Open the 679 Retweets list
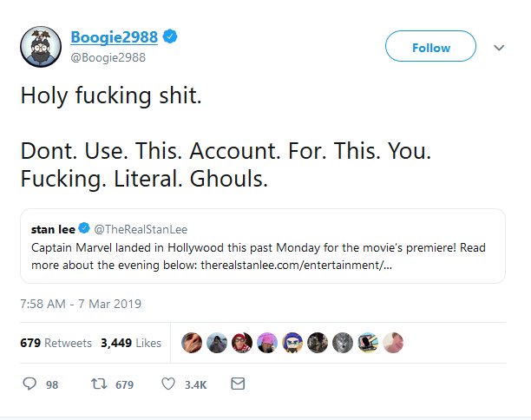The width and height of the screenshot is (531, 420). tap(56, 343)
